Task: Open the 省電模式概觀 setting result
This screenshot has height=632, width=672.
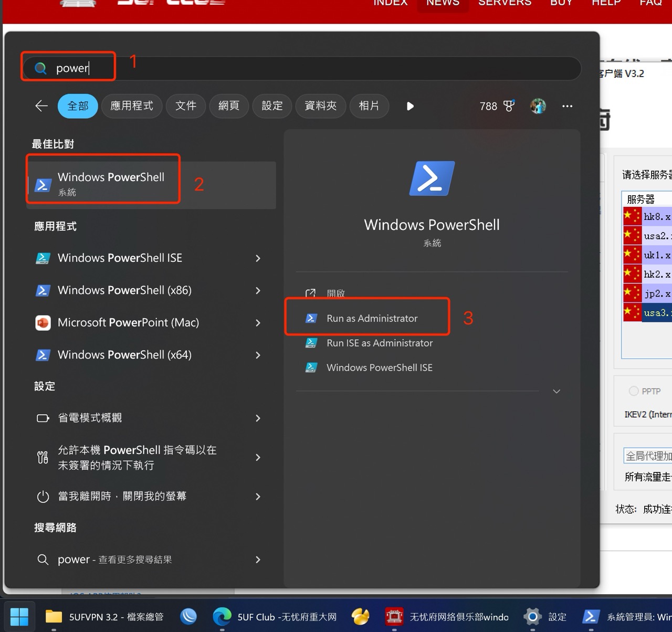Action: point(89,418)
